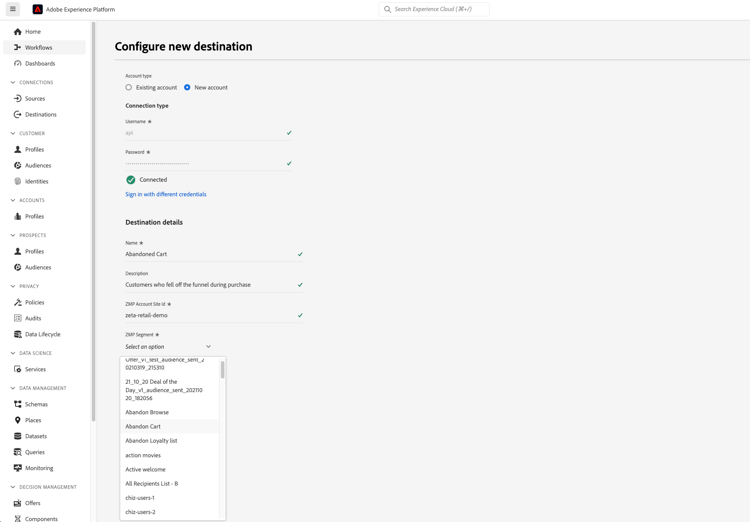The image size is (750, 522).
Task: Click the Accounts Profiles building icon
Action: pos(18,216)
